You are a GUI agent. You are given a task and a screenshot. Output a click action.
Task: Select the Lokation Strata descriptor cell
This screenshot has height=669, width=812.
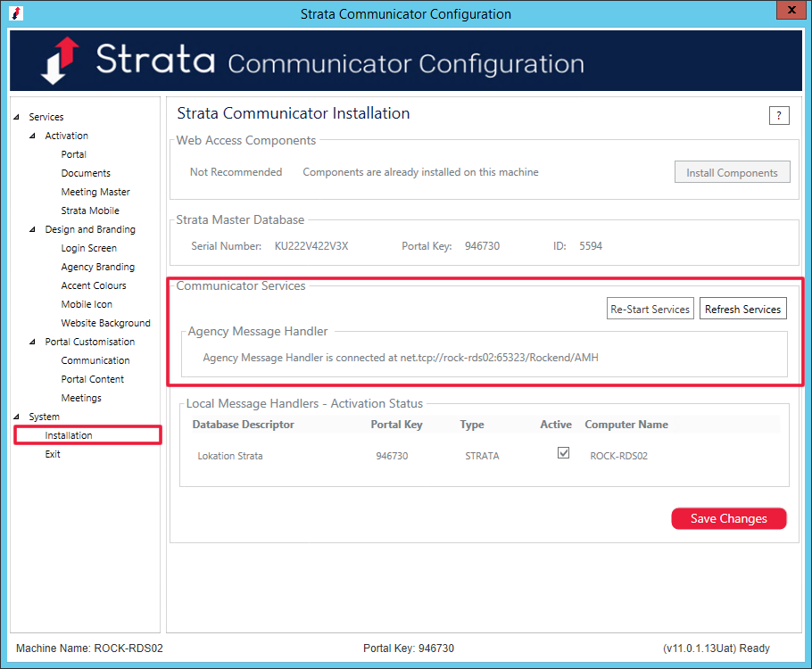[230, 456]
